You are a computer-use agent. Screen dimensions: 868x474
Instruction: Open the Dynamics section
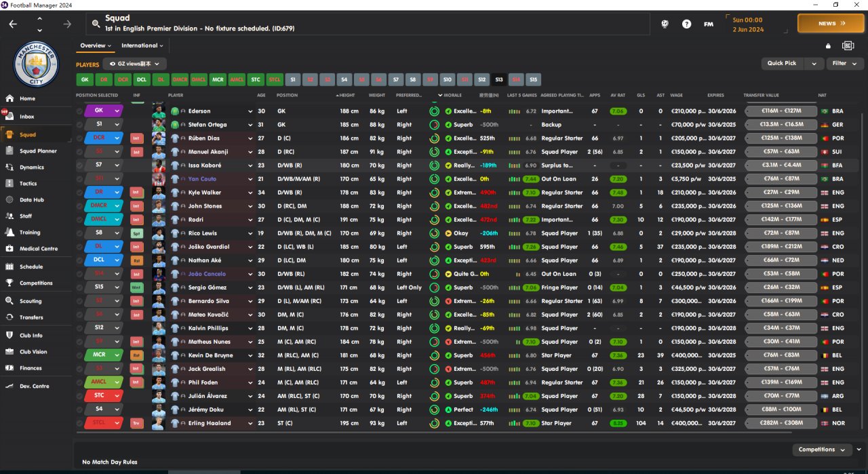tap(31, 167)
